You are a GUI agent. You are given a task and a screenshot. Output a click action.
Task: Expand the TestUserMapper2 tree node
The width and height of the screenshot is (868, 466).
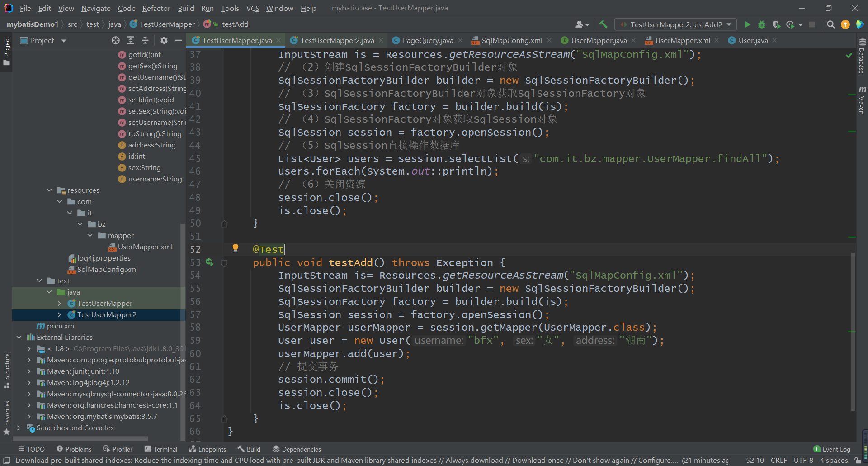click(59, 315)
